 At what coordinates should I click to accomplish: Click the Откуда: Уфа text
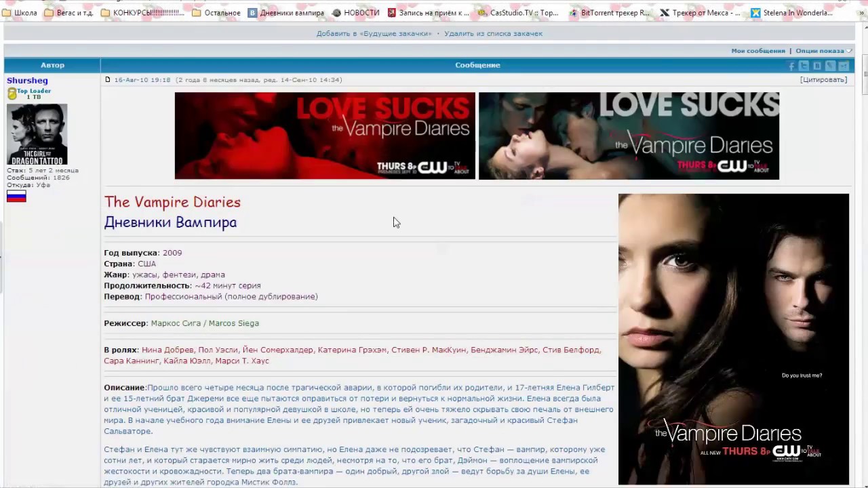tap(28, 185)
